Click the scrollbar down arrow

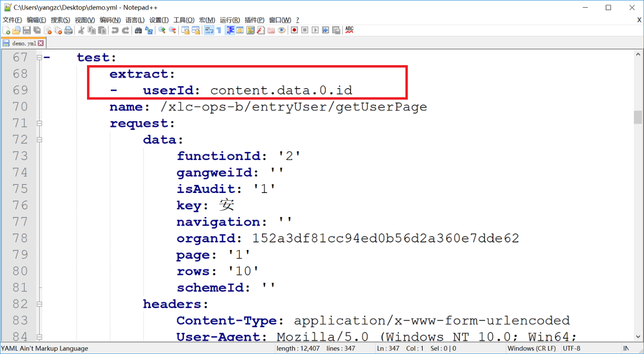point(638,337)
